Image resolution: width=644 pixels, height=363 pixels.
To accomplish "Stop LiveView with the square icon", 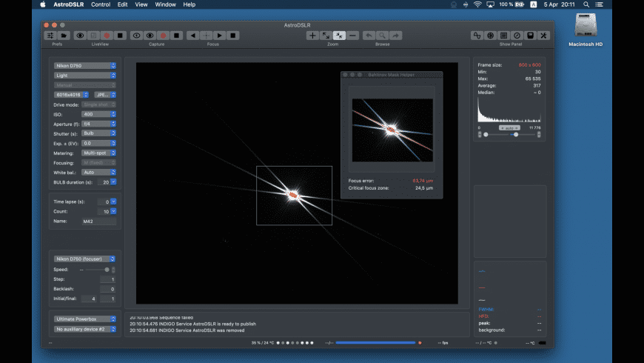I will (120, 36).
